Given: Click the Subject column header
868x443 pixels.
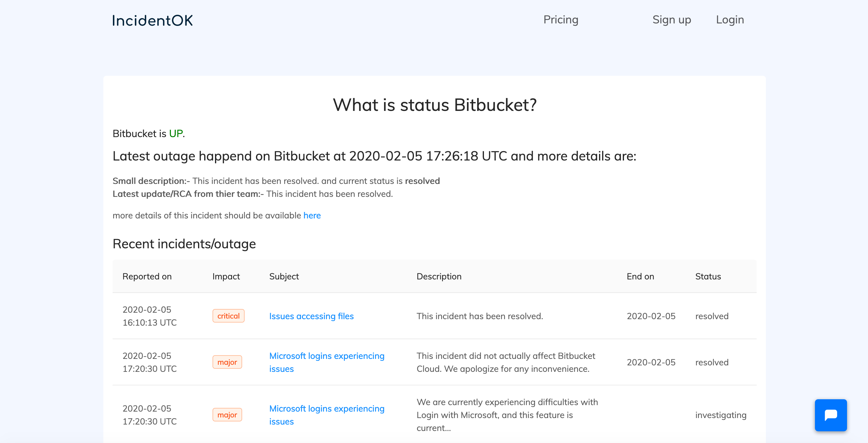Looking at the screenshot, I should tap(284, 276).
